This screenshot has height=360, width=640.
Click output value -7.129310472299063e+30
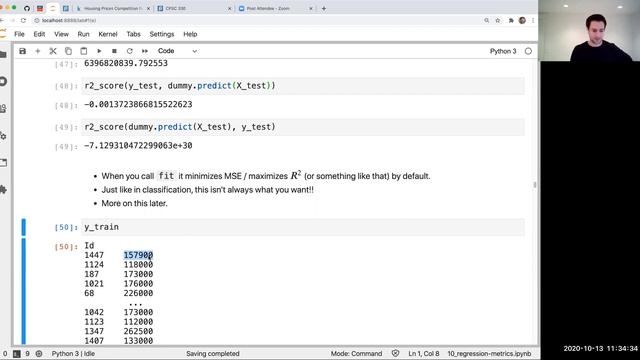(x=138, y=146)
